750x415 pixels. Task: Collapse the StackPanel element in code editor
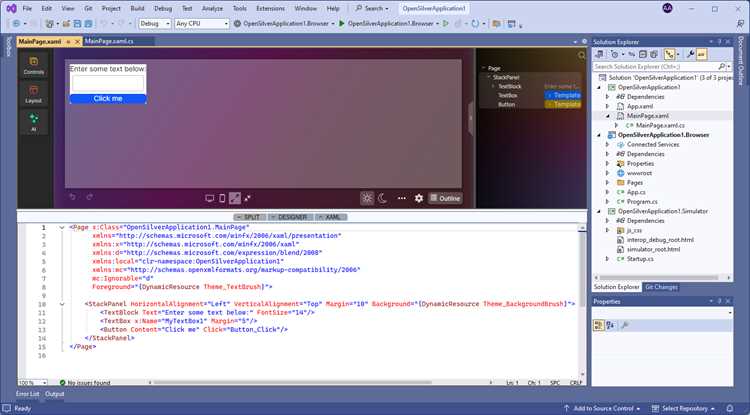pos(62,304)
